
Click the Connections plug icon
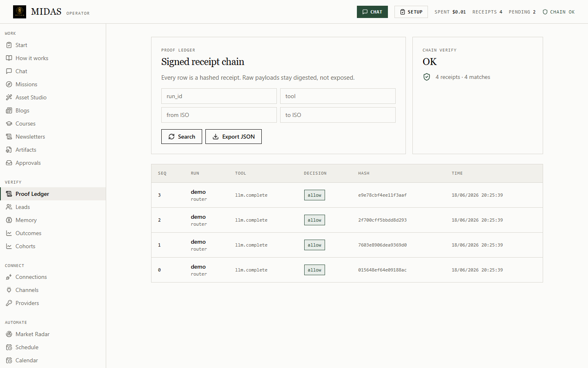9,277
